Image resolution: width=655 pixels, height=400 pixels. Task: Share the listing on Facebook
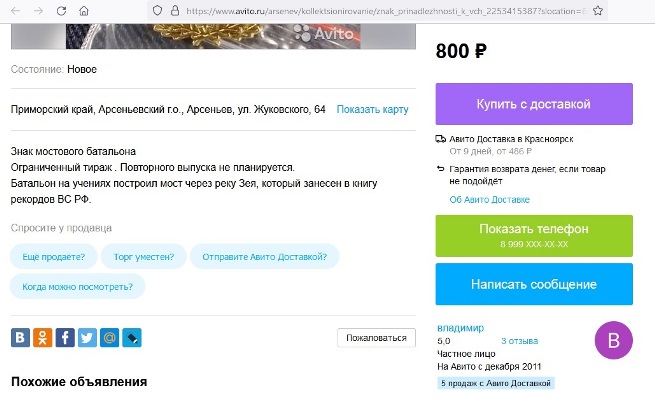[x=64, y=337]
